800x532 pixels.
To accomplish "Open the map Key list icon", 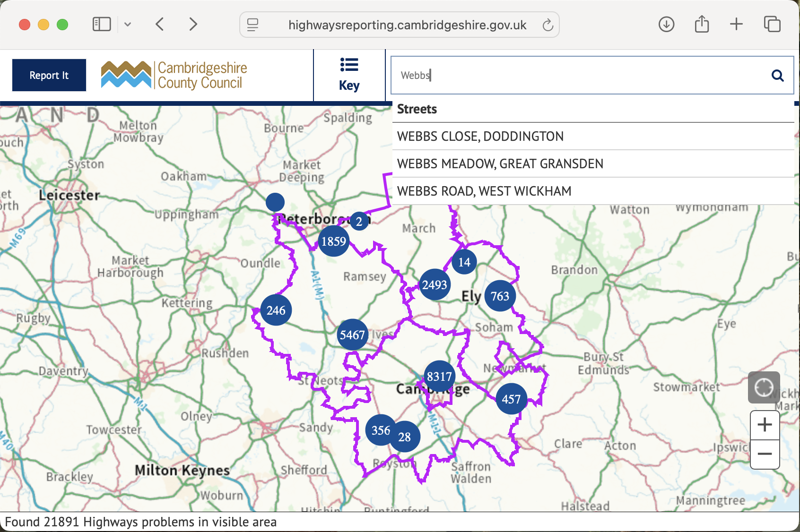I will coord(349,65).
